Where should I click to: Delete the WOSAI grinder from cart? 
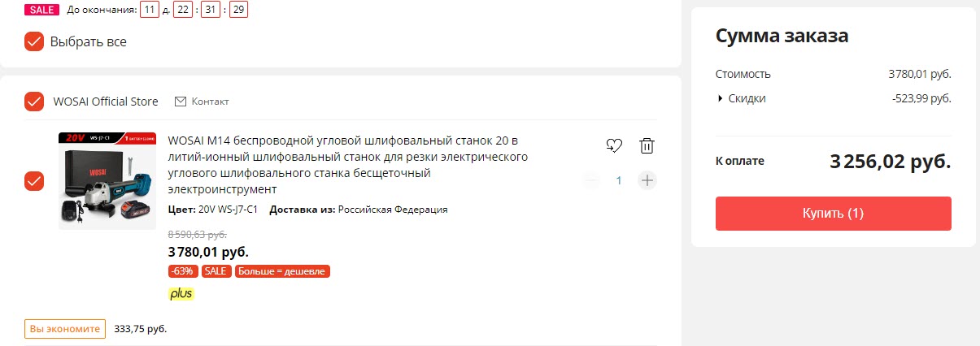click(647, 146)
